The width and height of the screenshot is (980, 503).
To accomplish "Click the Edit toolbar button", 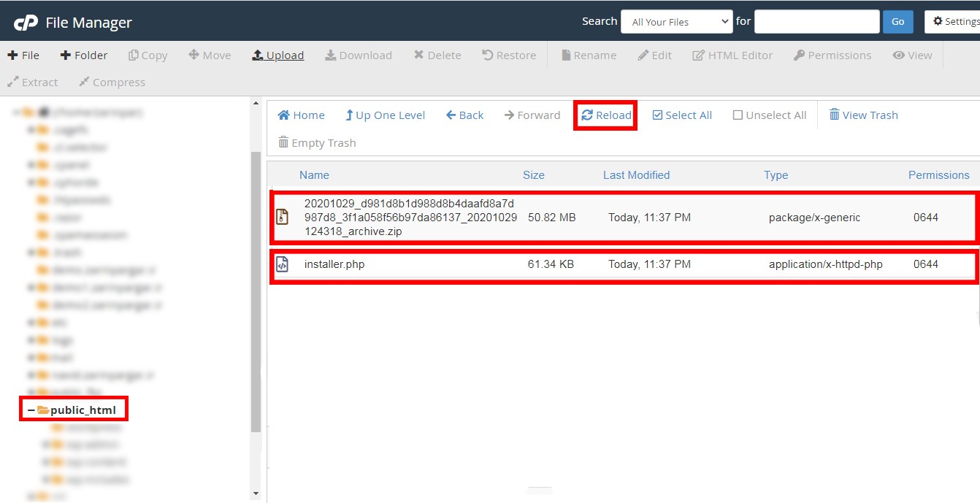I will coord(654,55).
